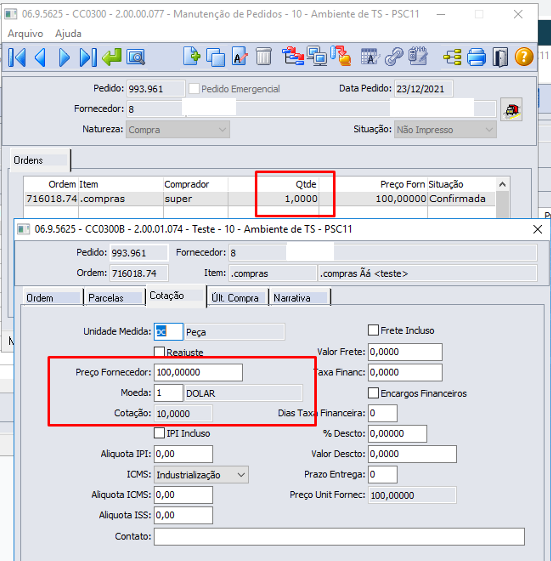Open the Situação Não Impresso dropdown
The image size is (551, 561).
point(445,129)
